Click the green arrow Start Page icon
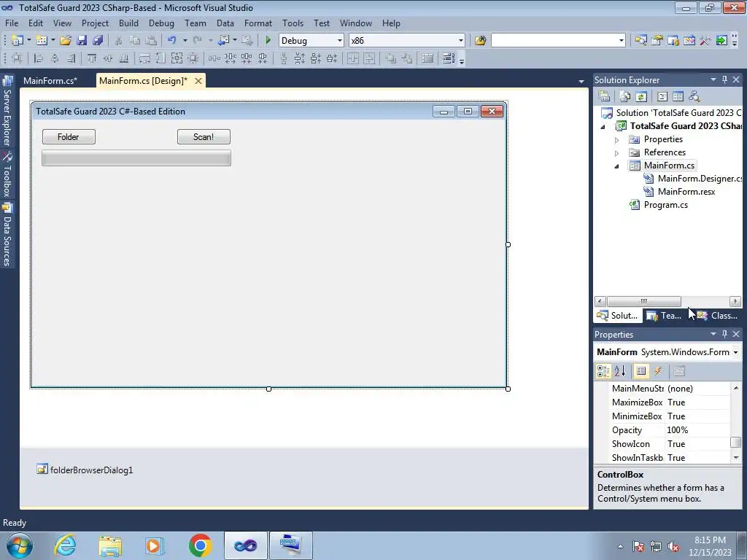Image resolution: width=747 pixels, height=560 pixels. click(721, 41)
